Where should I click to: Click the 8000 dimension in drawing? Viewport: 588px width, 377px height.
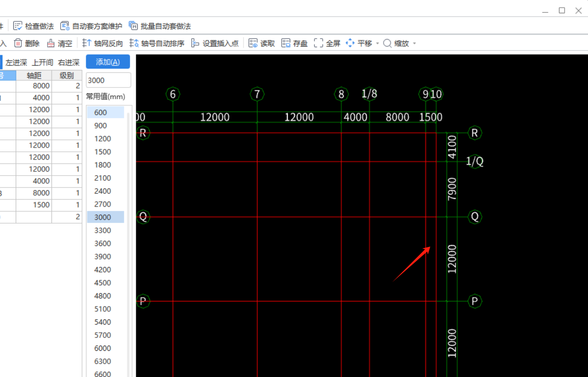[397, 117]
